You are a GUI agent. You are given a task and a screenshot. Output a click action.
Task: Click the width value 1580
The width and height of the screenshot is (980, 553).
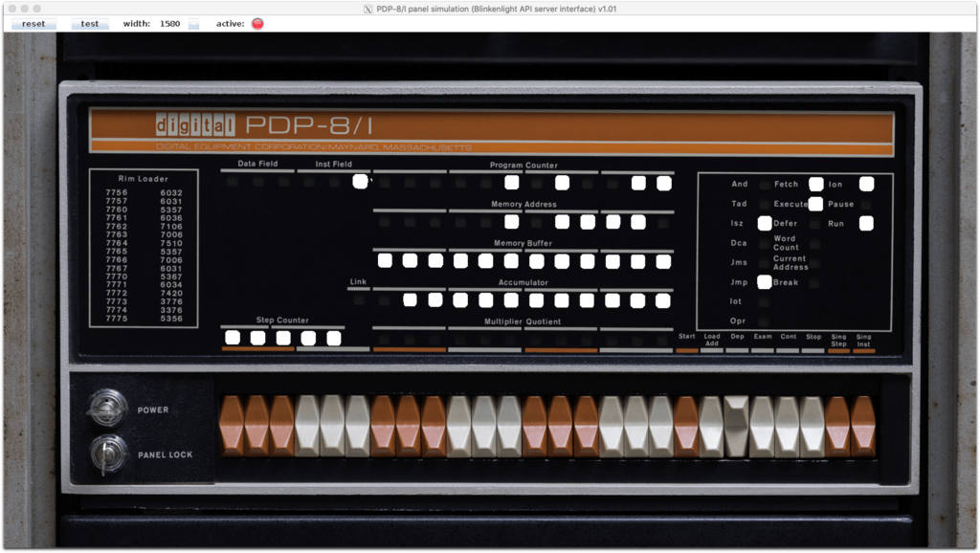coord(169,24)
